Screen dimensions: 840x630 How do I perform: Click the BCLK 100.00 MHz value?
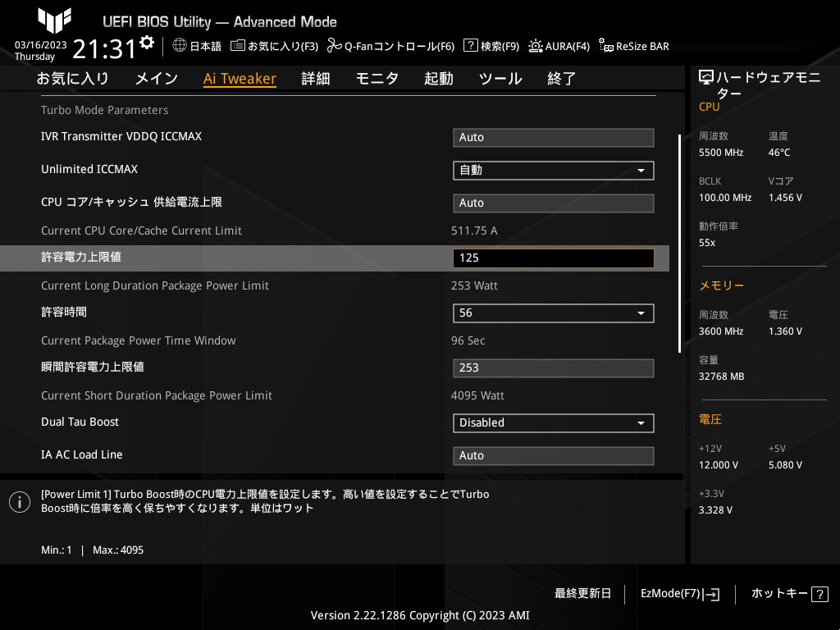click(725, 198)
